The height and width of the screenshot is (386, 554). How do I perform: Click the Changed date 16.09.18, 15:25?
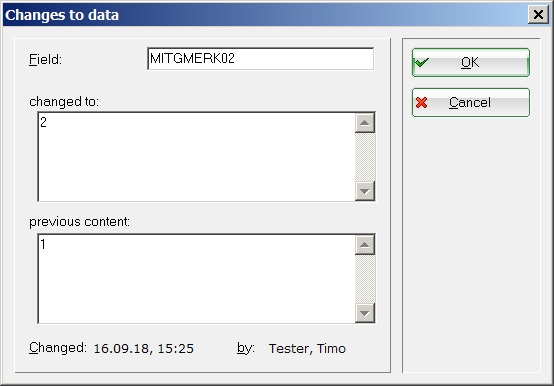144,349
